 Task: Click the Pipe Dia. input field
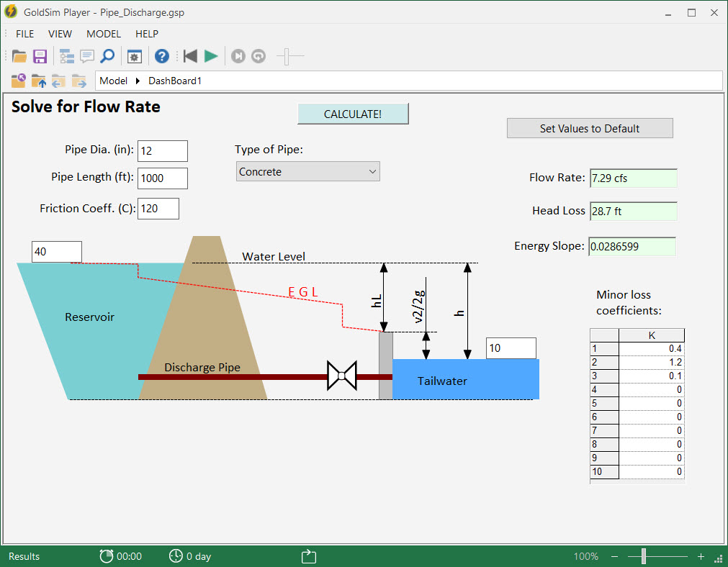pyautogui.click(x=163, y=151)
